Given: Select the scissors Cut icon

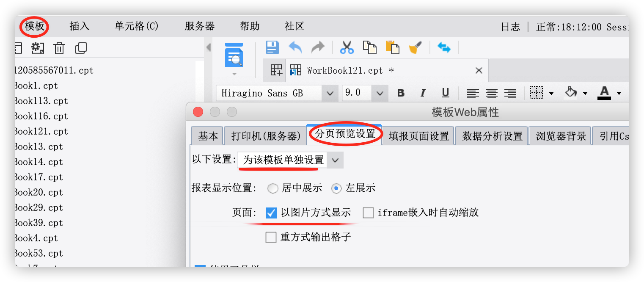Looking at the screenshot, I should tap(347, 47).
